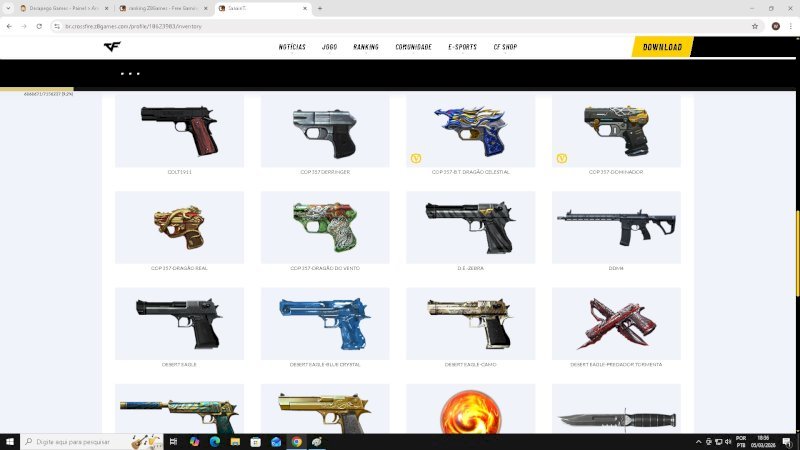Open the CF Shop menu

(x=505, y=47)
